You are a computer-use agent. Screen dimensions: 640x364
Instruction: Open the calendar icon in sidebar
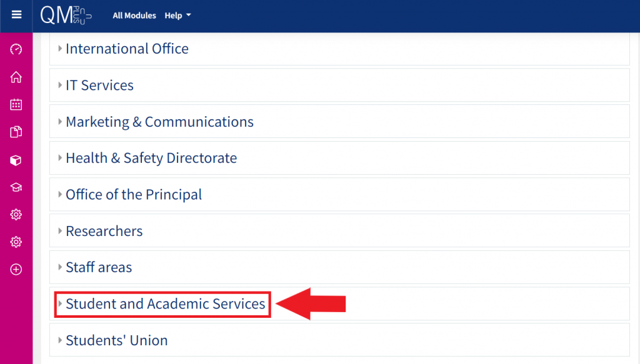click(x=16, y=104)
